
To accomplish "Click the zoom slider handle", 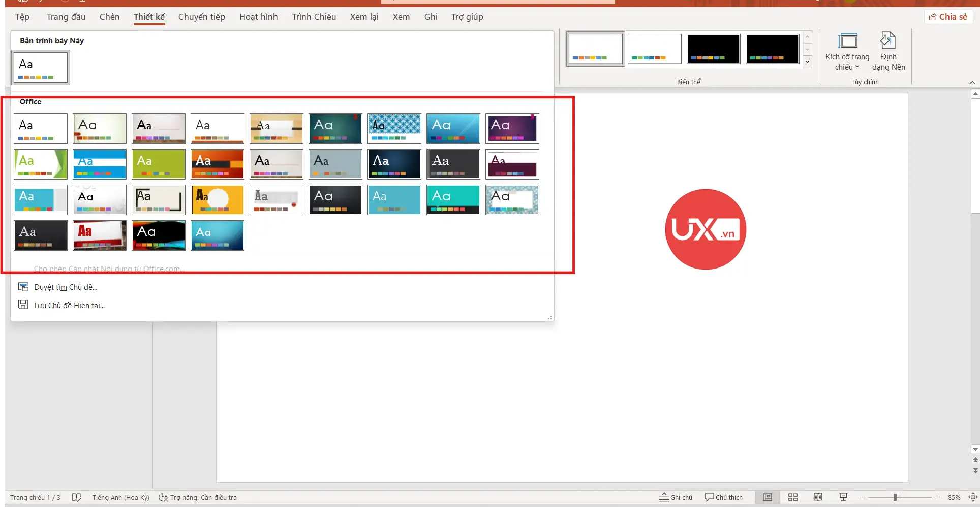I will point(895,497).
